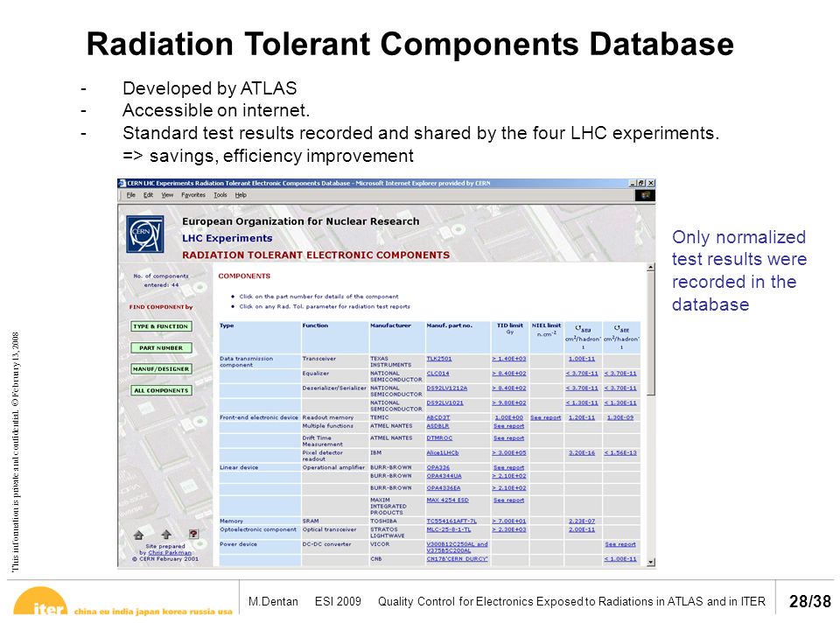Click SEE value < 1.00E-11 for CNB

coord(620,559)
